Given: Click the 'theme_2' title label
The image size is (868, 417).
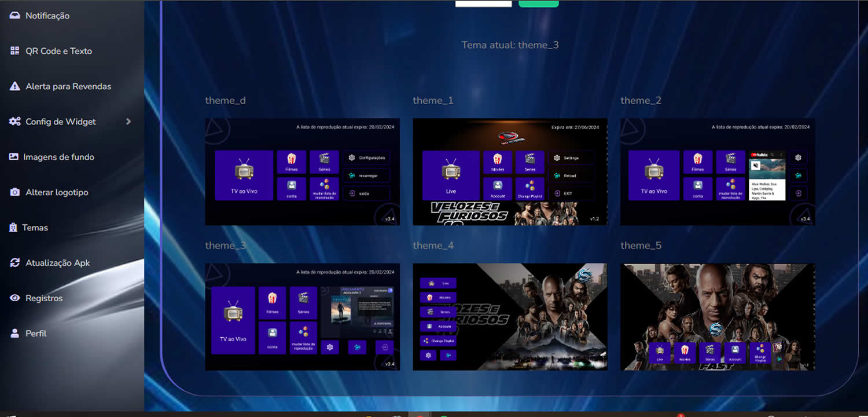Looking at the screenshot, I should coord(641,101).
